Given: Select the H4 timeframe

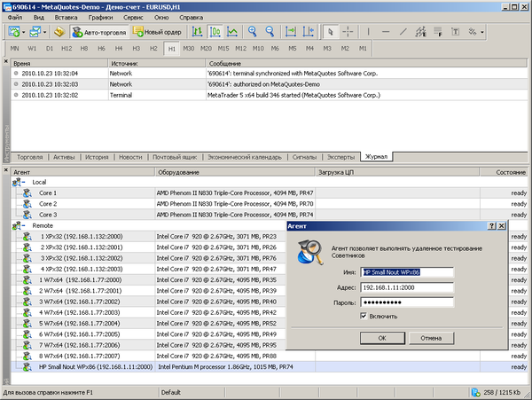Looking at the screenshot, I should (x=119, y=48).
